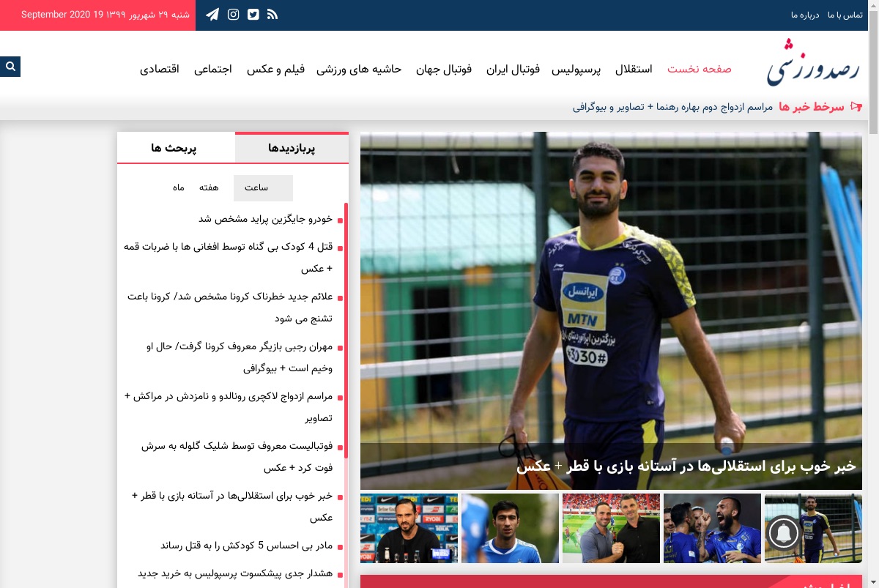879x588 pixels.
Task: Click the red scrollbar in most-viewed list
Action: click(346, 330)
